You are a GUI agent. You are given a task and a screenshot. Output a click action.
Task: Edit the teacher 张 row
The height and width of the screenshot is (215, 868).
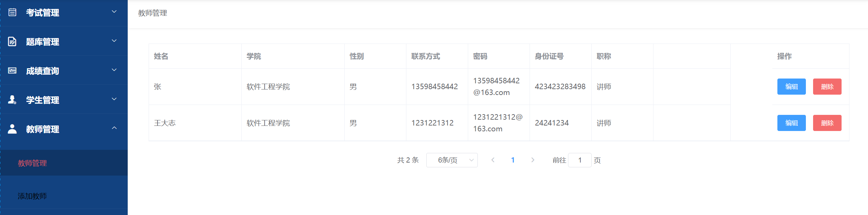[x=791, y=87]
